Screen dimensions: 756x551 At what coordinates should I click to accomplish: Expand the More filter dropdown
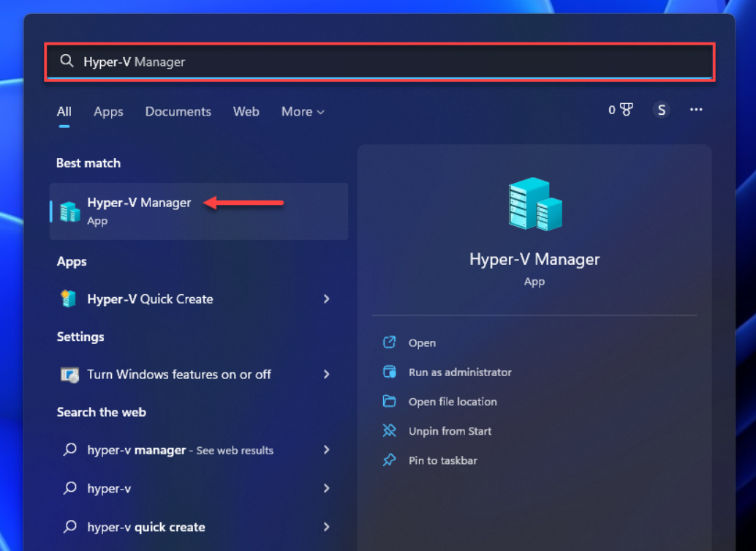(x=302, y=111)
